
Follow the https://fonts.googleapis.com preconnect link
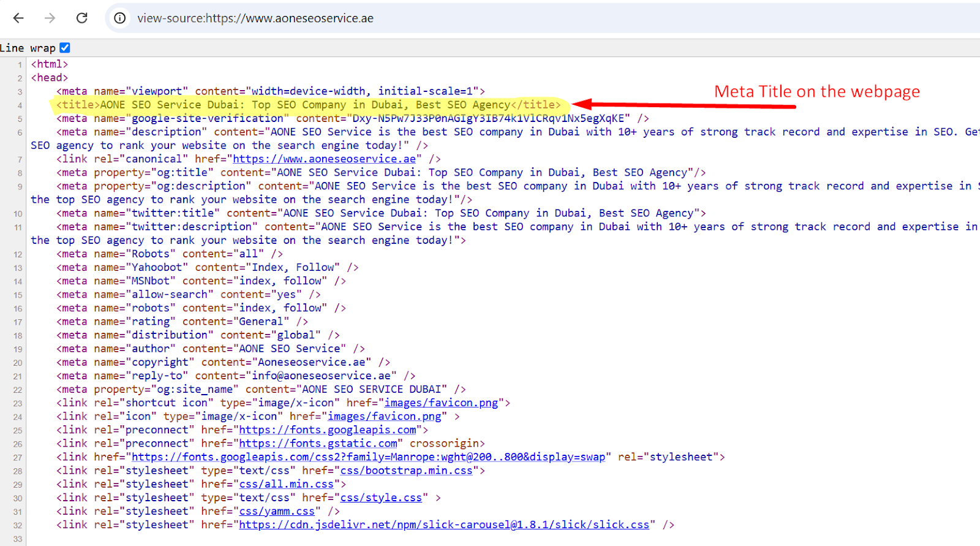click(328, 430)
